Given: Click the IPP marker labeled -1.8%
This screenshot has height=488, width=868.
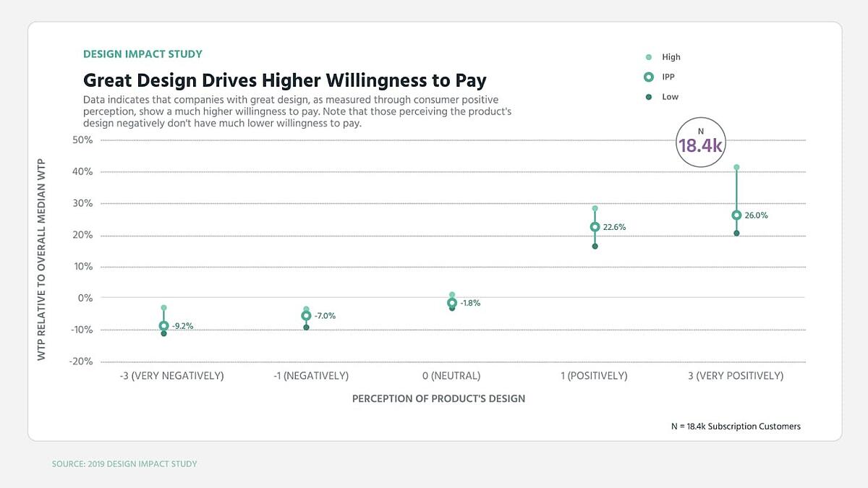Looking at the screenshot, I should click(452, 303).
